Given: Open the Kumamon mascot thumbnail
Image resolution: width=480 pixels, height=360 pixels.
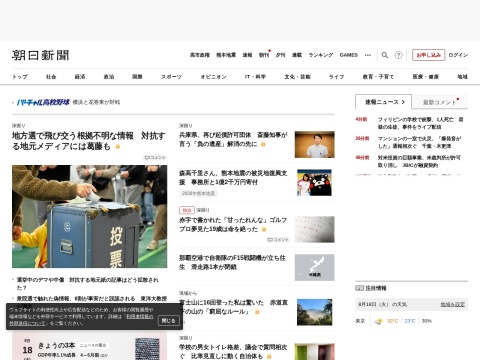Looking at the screenshot, I should (x=314, y=183).
